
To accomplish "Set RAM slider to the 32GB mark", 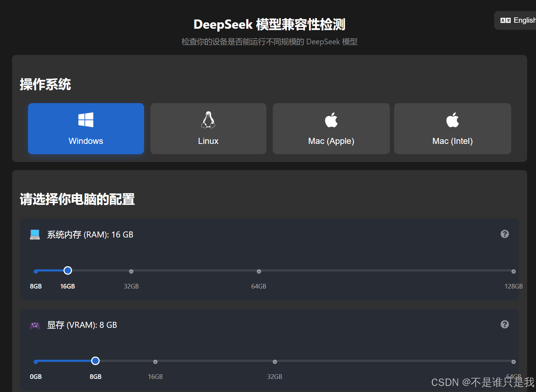I will (x=131, y=271).
